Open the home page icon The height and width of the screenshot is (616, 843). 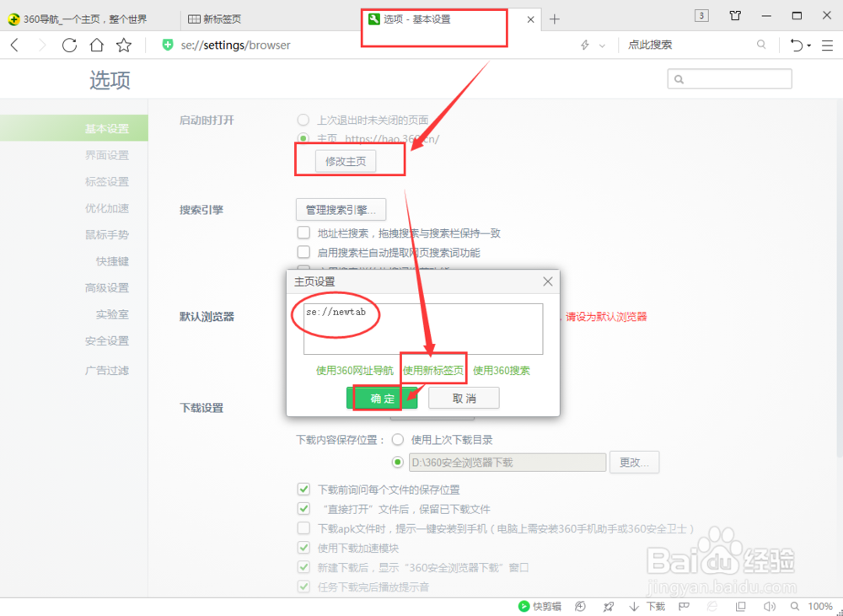coord(97,46)
